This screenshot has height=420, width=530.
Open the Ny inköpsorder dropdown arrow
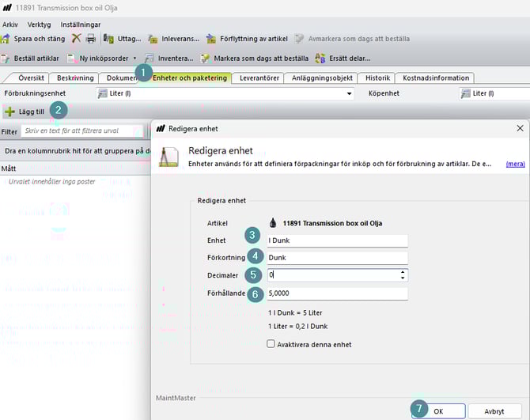[x=134, y=58]
